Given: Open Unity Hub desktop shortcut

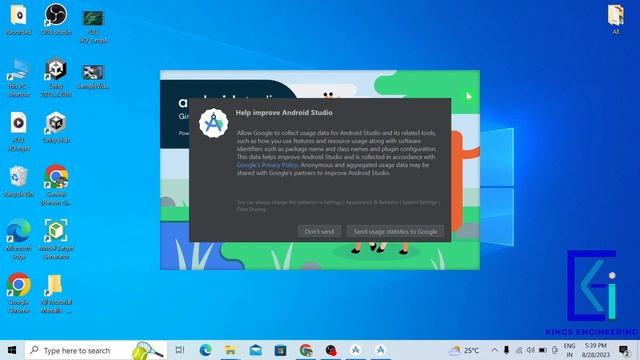Looking at the screenshot, I should pos(56,127).
